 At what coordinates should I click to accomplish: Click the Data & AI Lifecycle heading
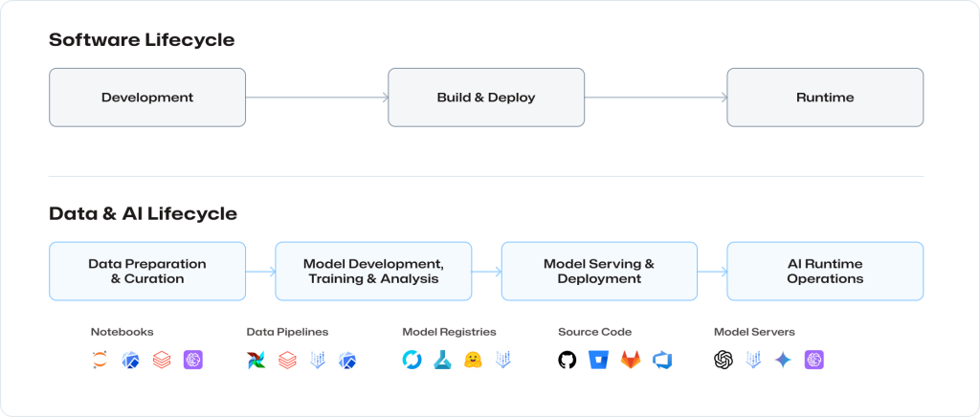[144, 213]
